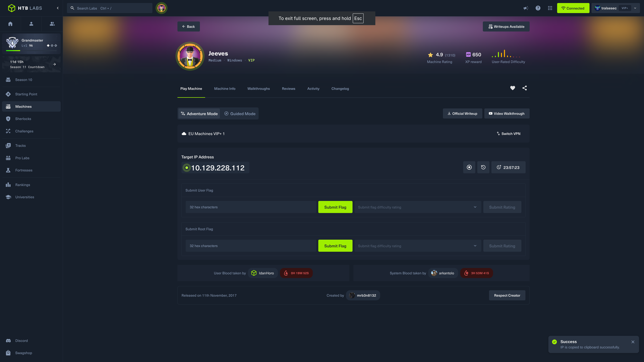Switch to Changelog tab
This screenshot has height=362, width=644.
(x=340, y=88)
